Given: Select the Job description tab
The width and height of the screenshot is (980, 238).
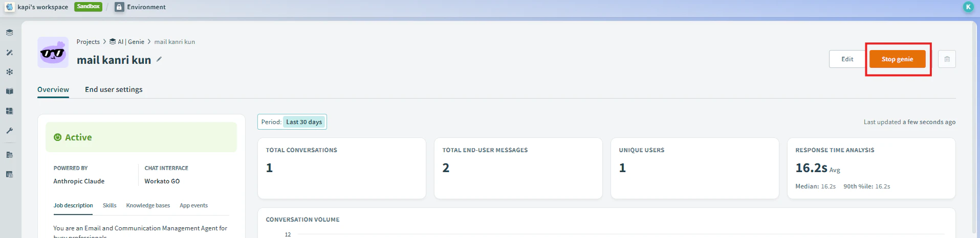Looking at the screenshot, I should coord(73,206).
